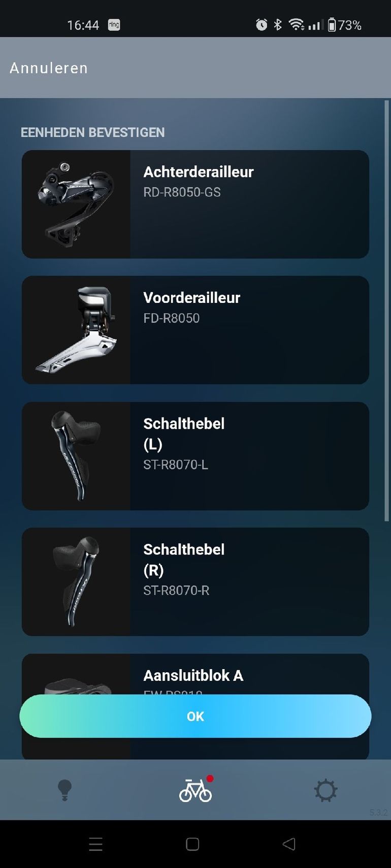Confirm units with the OK button
The height and width of the screenshot is (868, 391).
coord(195,716)
